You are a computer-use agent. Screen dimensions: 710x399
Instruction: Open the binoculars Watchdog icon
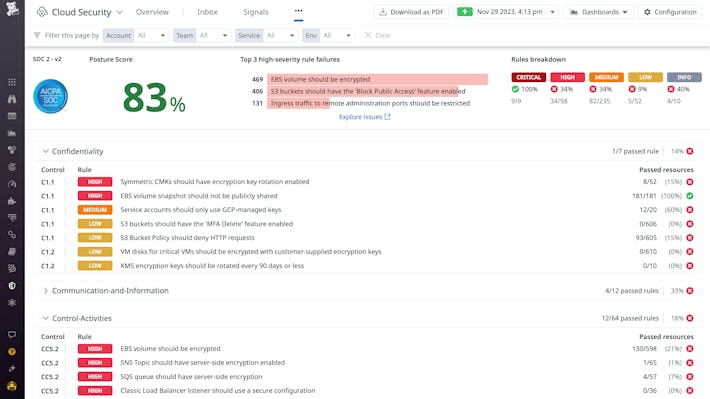click(12, 99)
